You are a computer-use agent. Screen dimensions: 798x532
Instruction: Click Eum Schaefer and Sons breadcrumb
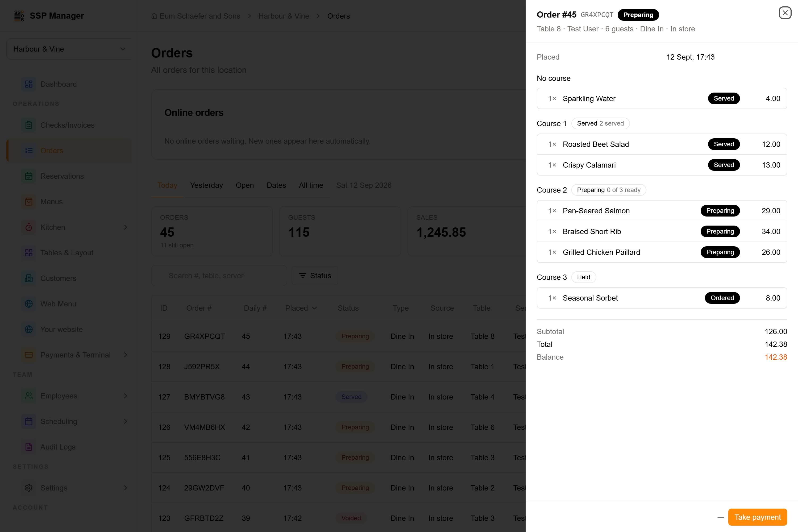tap(199, 16)
